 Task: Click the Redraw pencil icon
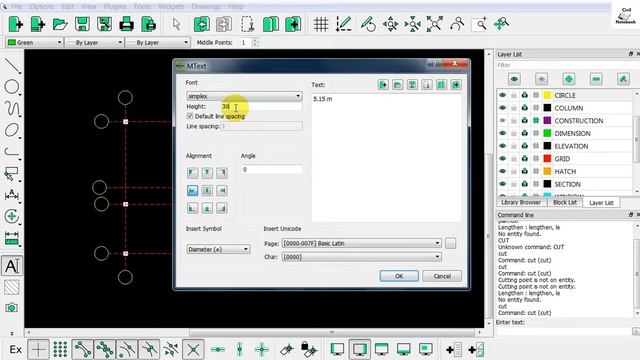point(368,24)
